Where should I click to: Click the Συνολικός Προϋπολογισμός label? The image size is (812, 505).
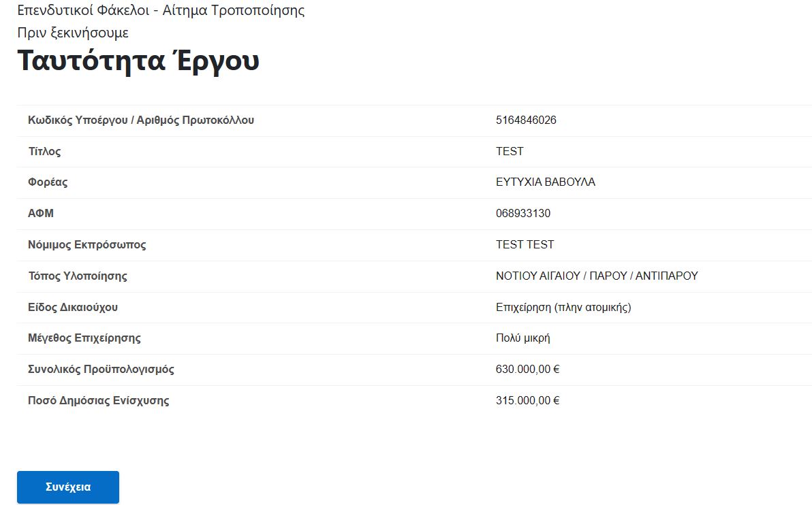[x=101, y=370]
